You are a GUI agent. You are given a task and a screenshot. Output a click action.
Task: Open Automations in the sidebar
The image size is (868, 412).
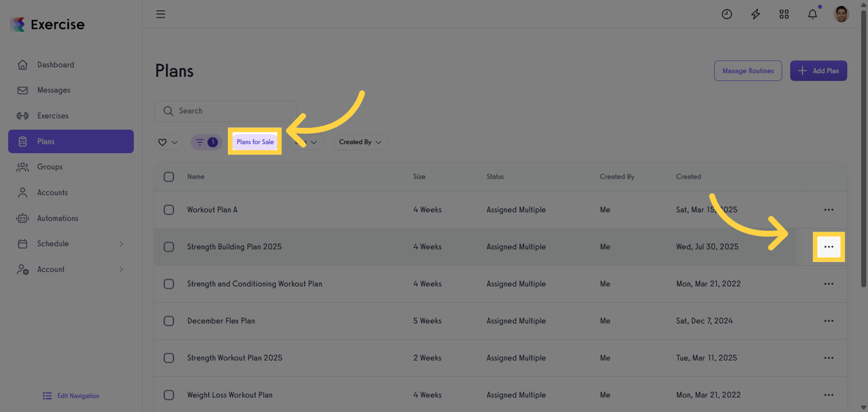(71, 218)
